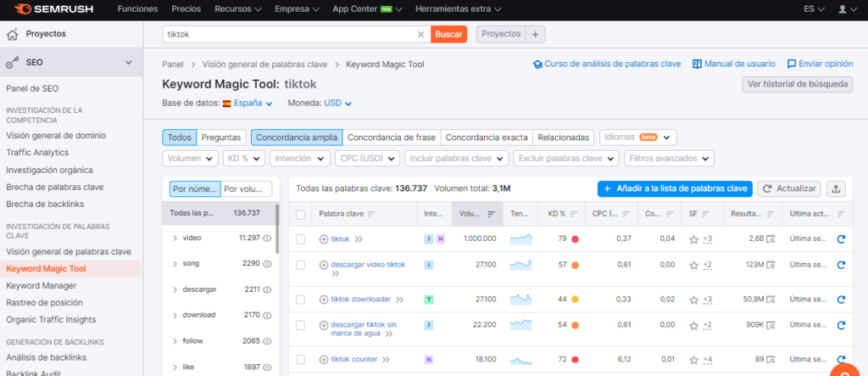Click the star SF icon in tiktok counter row

click(x=693, y=360)
